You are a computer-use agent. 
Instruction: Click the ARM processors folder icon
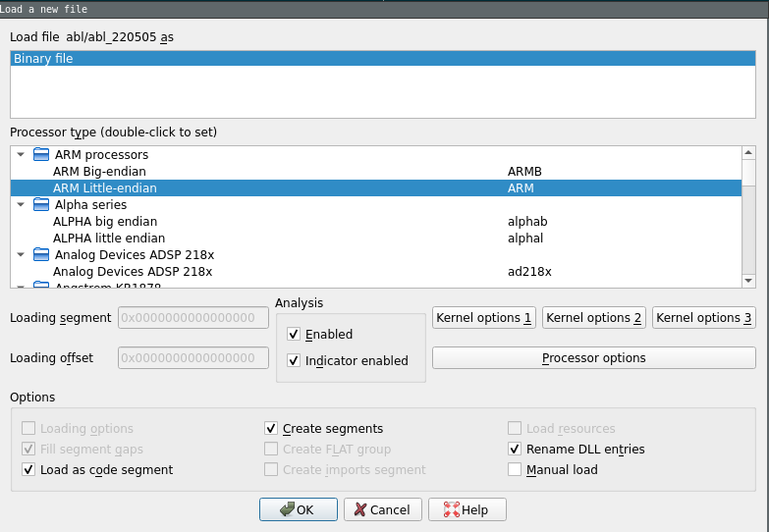click(x=40, y=155)
